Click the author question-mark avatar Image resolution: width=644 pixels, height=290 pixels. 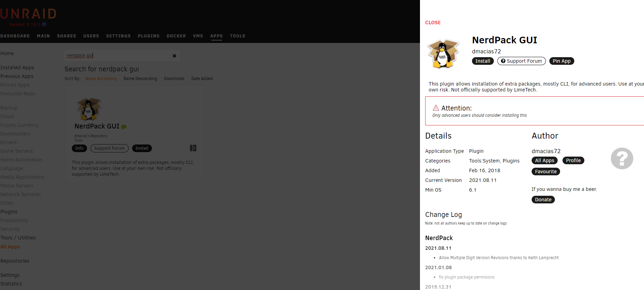[x=622, y=158]
